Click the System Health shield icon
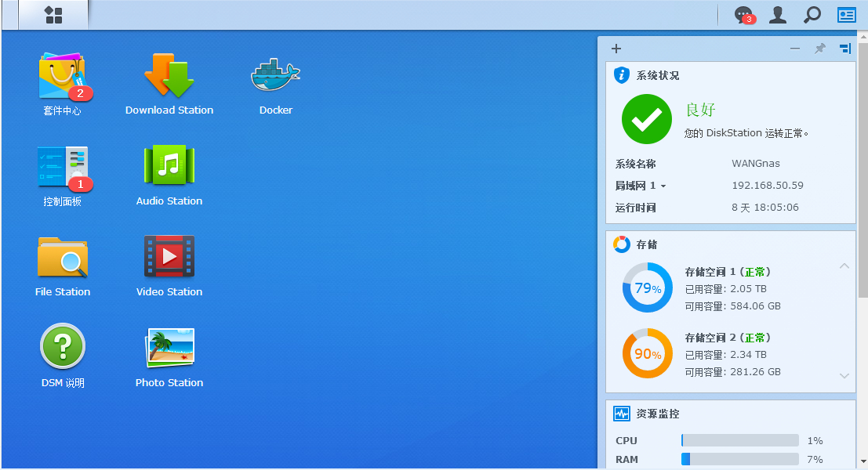The height and width of the screenshot is (470, 868). pos(622,74)
